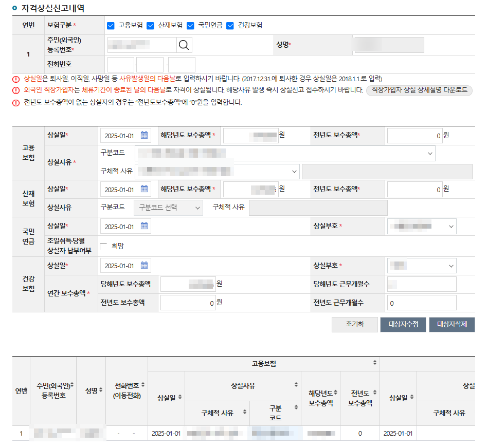Open the 건강보험 상실일 calendar picker

pos(144,266)
